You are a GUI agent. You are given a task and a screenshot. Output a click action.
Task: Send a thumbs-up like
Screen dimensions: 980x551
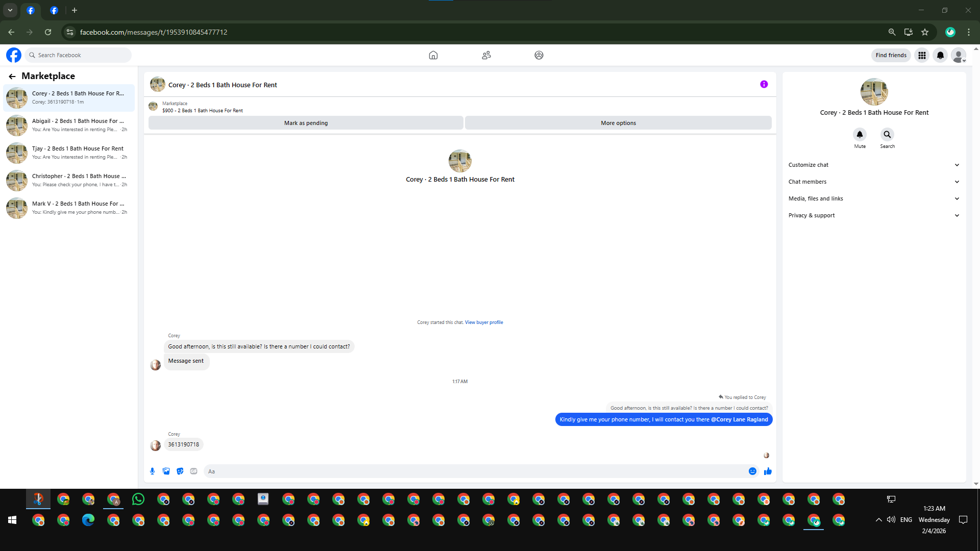[x=768, y=471]
